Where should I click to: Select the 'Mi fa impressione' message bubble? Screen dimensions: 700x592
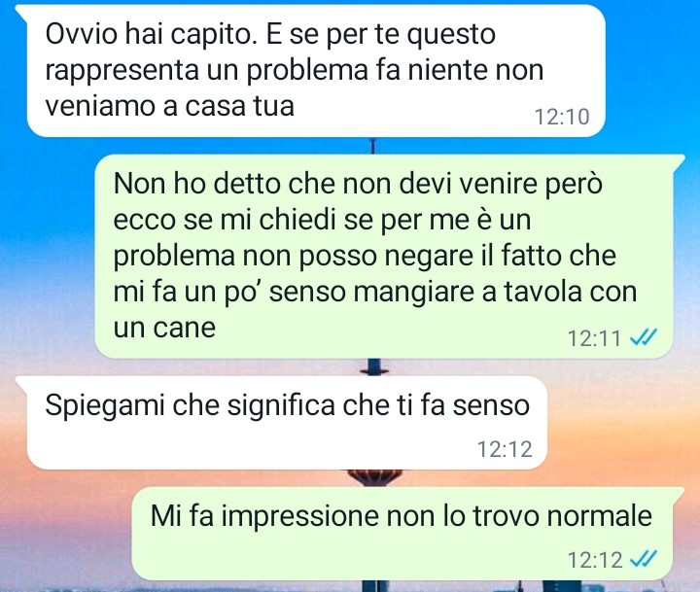402,534
